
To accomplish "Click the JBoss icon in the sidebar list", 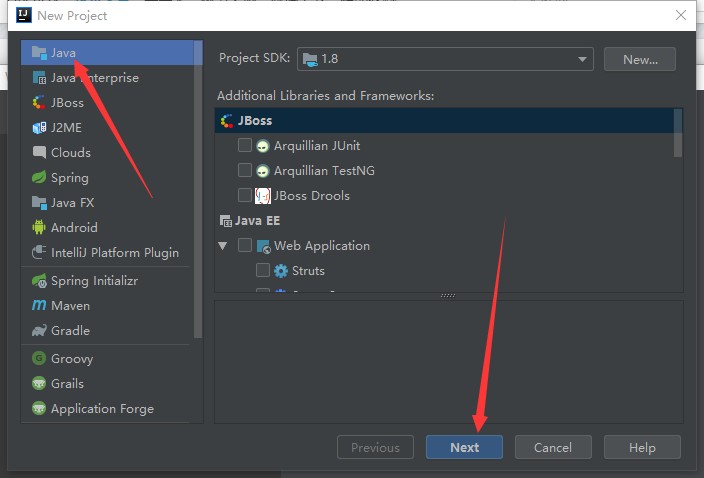I will click(x=39, y=103).
